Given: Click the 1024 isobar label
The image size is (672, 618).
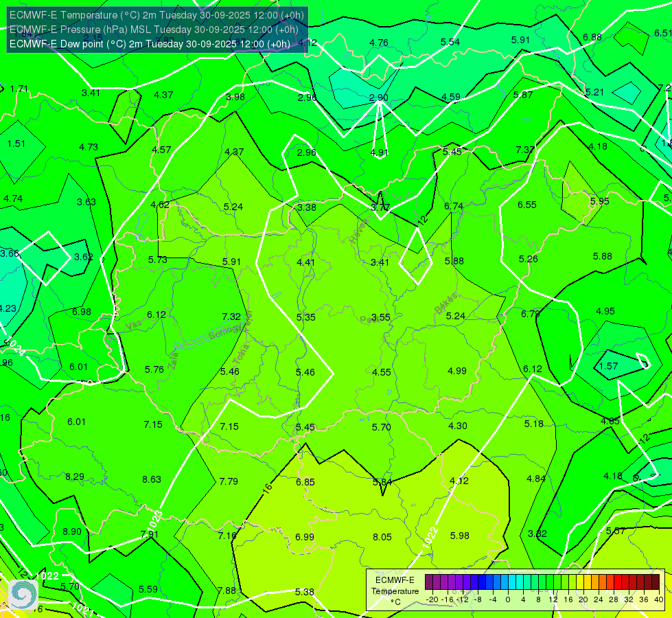Looking at the screenshot, I should pyautogui.click(x=16, y=345).
